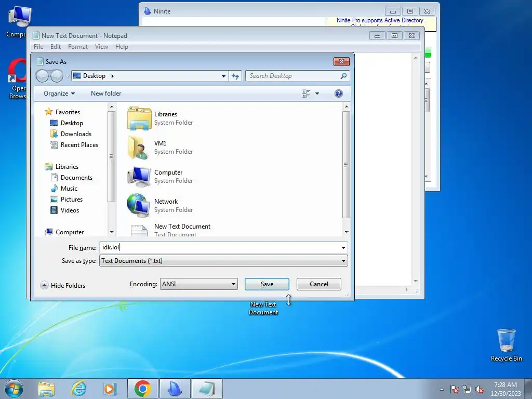This screenshot has height=399, width=532.
Task: Click the network tray icon
Action: (x=467, y=389)
